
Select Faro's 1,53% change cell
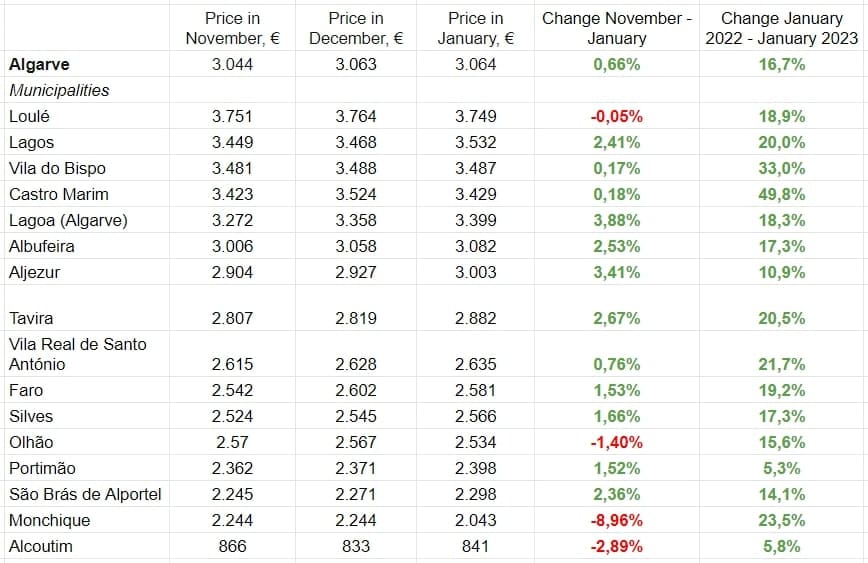pyautogui.click(x=616, y=390)
